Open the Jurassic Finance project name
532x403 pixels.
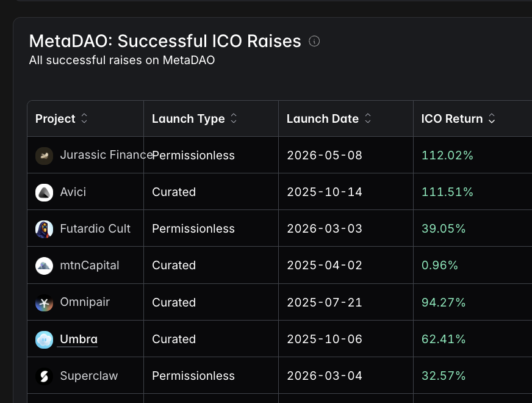[106, 155]
